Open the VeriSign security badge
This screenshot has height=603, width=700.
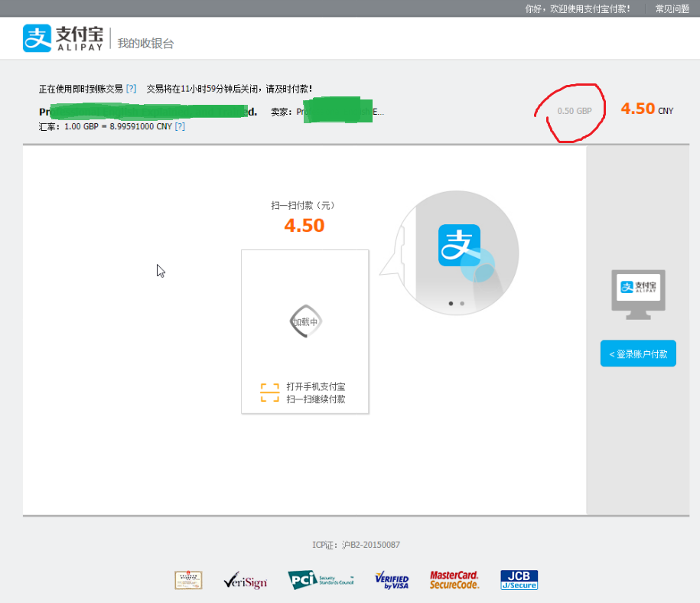245,581
